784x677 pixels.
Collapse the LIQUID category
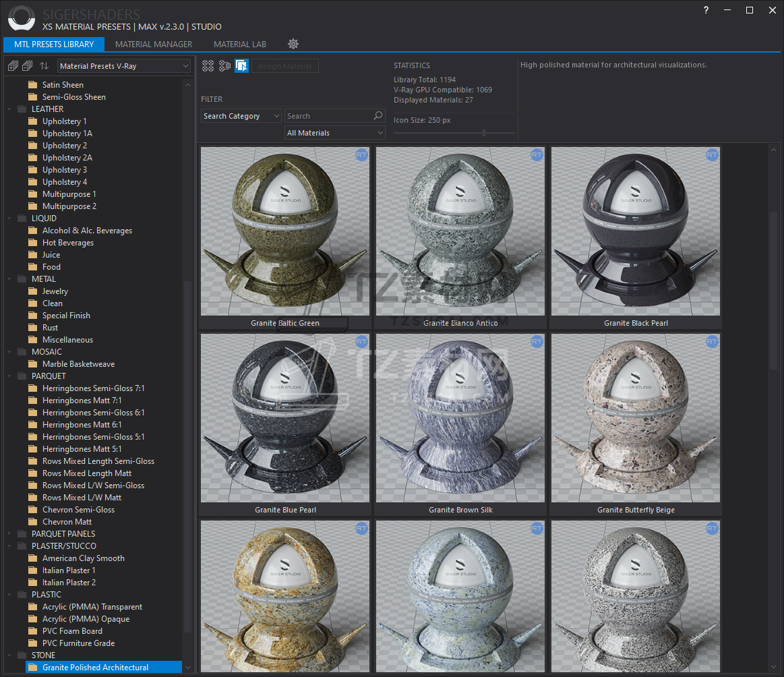pyautogui.click(x=9, y=218)
